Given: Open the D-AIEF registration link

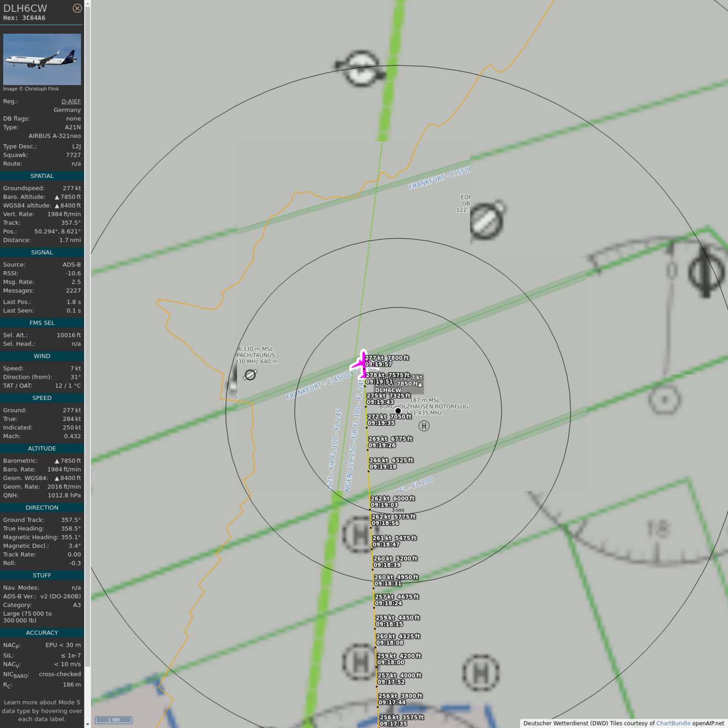Looking at the screenshot, I should tap(71, 101).
